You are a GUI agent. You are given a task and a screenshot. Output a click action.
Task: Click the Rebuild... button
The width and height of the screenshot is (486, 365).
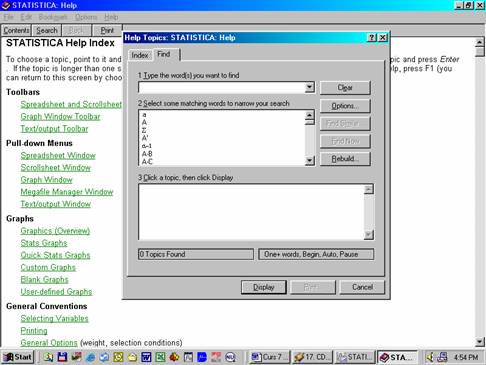click(x=345, y=159)
